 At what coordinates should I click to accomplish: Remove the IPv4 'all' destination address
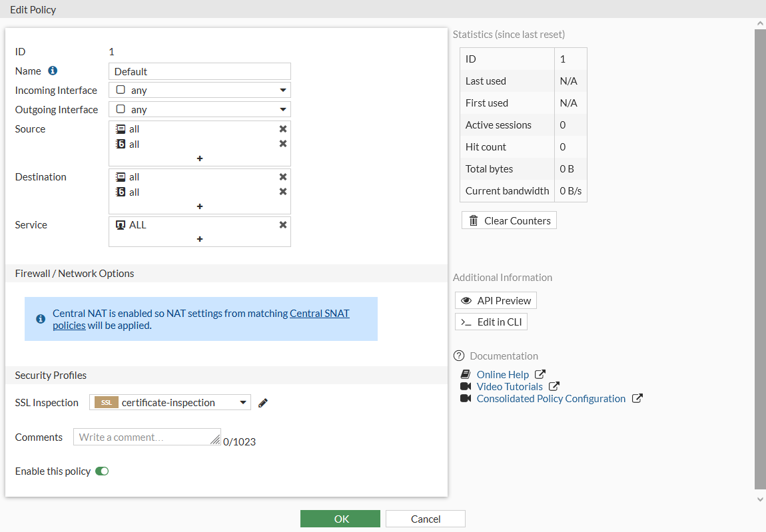(283, 177)
